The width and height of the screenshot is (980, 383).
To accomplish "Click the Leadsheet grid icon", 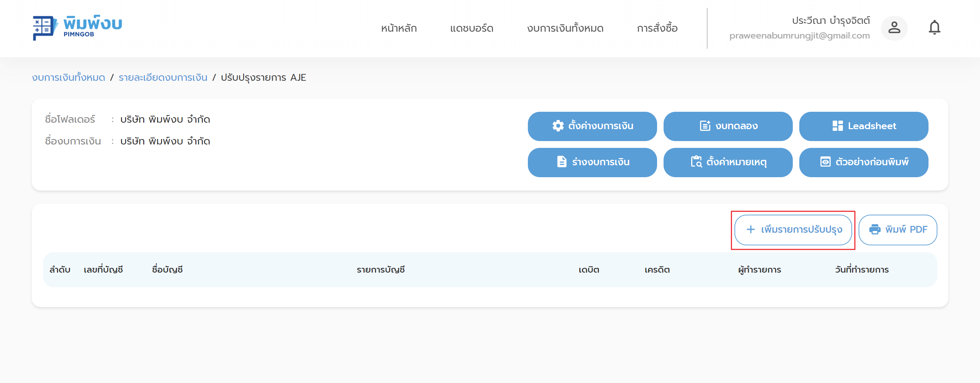I will tap(837, 126).
